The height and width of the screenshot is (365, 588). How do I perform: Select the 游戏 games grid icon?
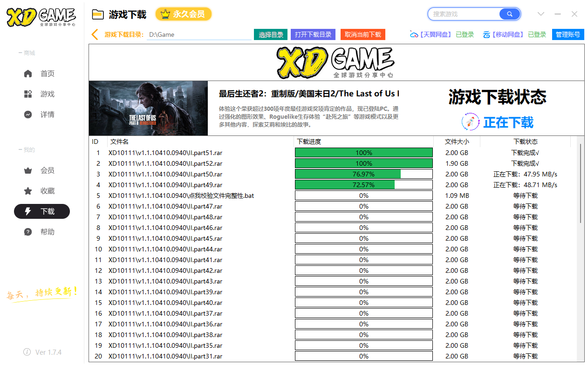[x=28, y=94]
